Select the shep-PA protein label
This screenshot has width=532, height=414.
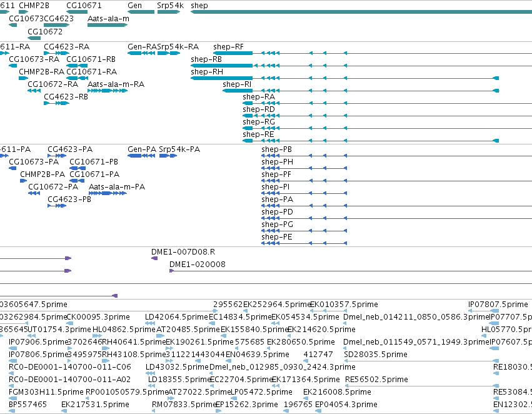tap(277, 200)
